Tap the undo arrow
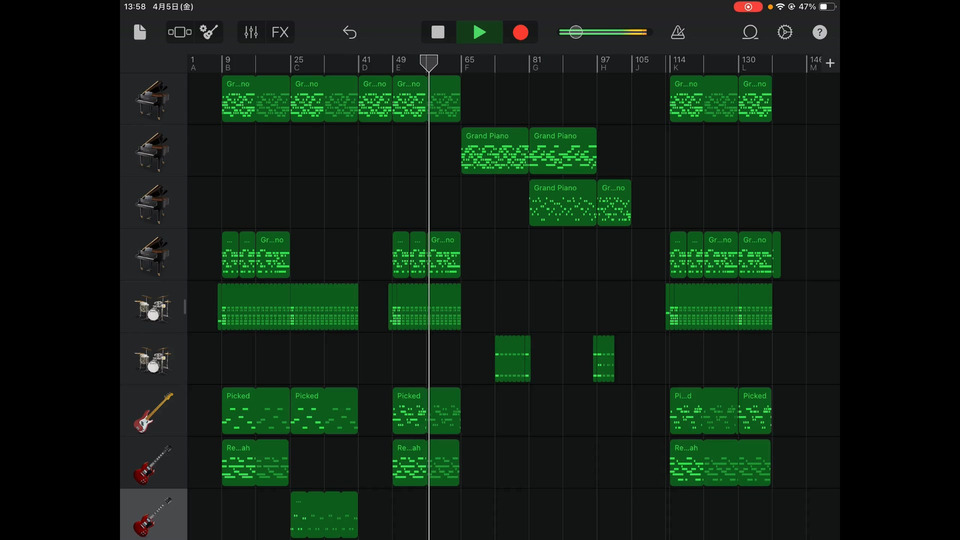Screen dimensions: 960x540 click(x=349, y=32)
